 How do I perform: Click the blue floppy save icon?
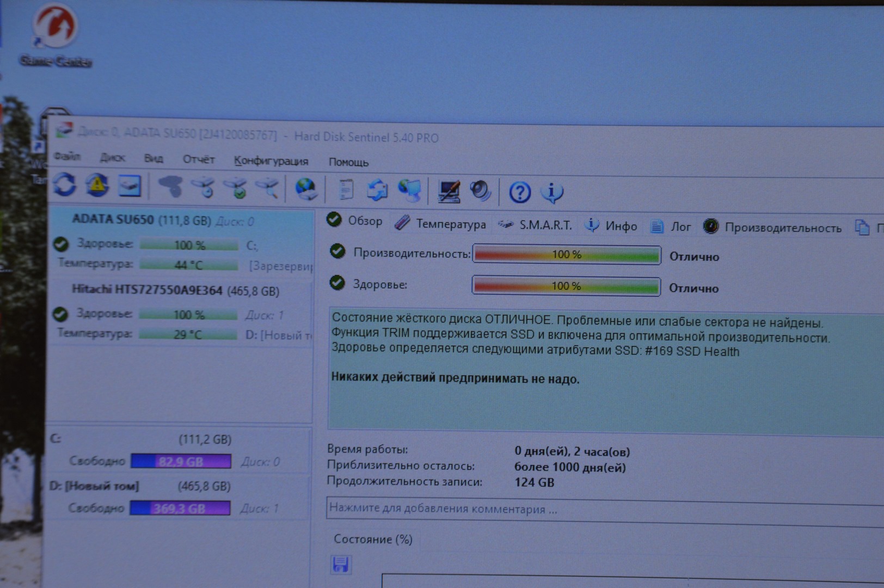click(341, 564)
